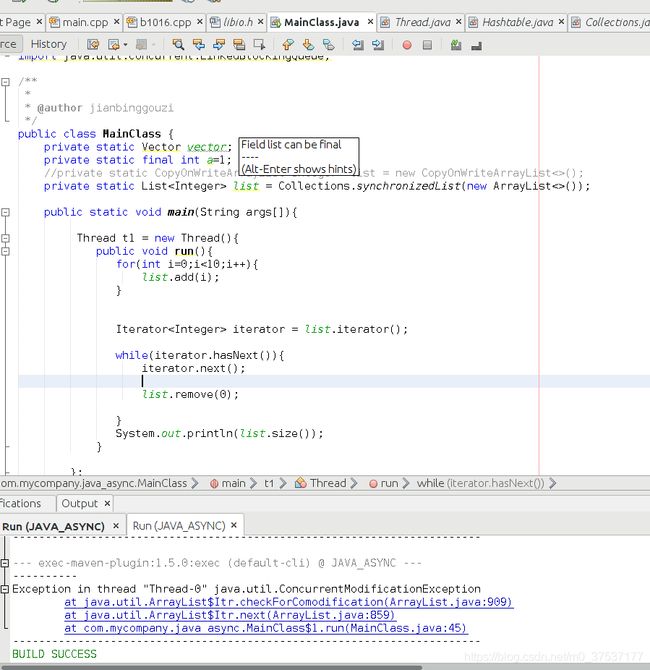Open the Back history dropdown arrow

click(125, 44)
